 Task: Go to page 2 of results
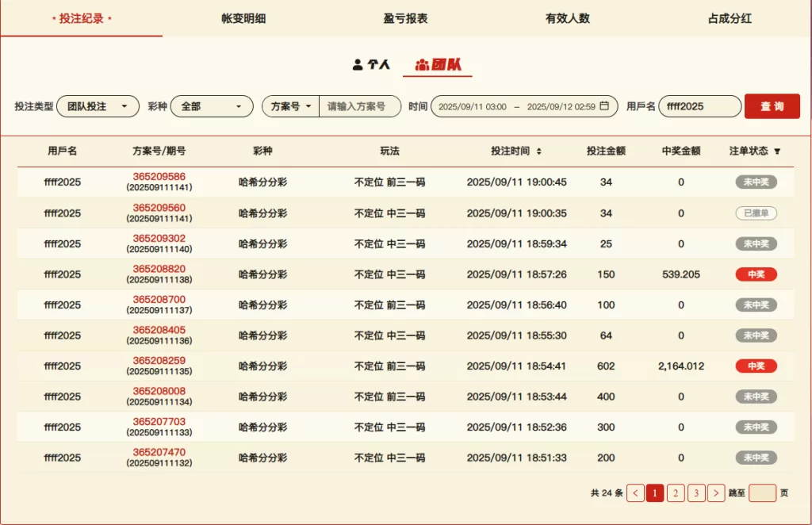[676, 493]
